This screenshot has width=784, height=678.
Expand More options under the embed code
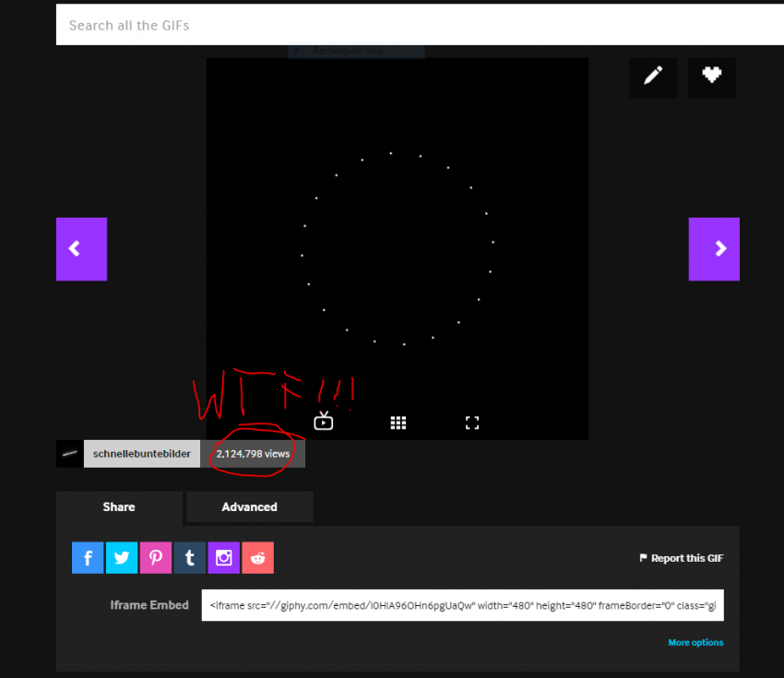[695, 643]
